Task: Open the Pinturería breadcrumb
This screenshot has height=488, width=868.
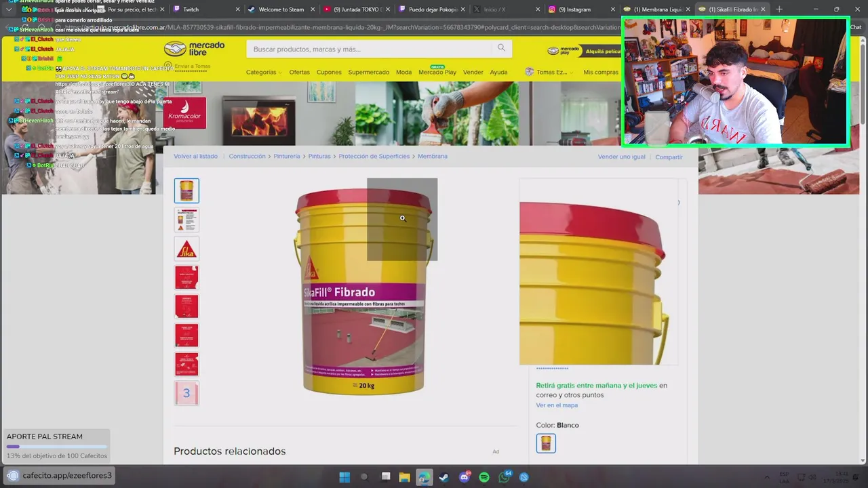Action: (x=287, y=156)
